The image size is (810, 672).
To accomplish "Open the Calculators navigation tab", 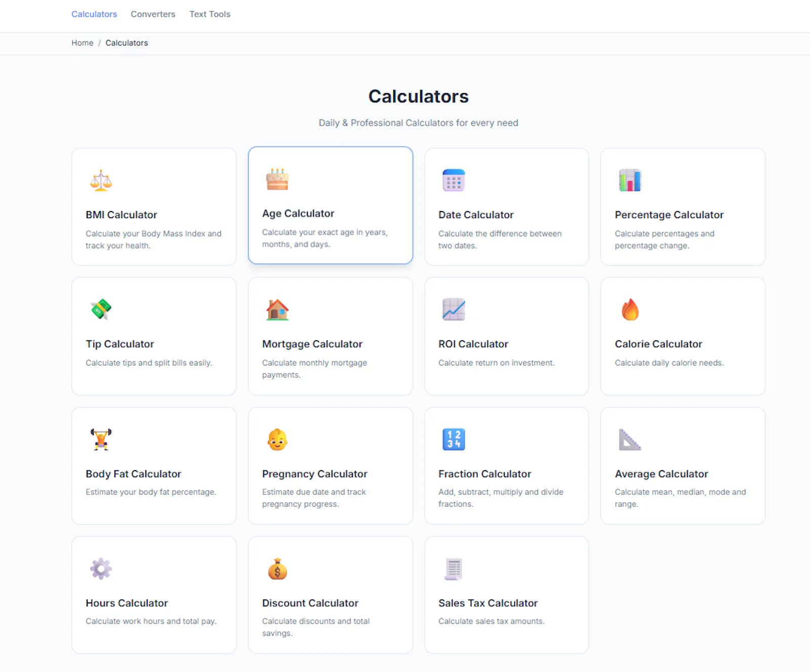I will (94, 14).
